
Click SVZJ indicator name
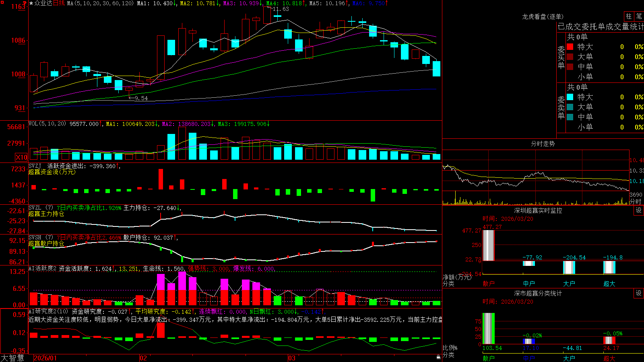coord(35,166)
